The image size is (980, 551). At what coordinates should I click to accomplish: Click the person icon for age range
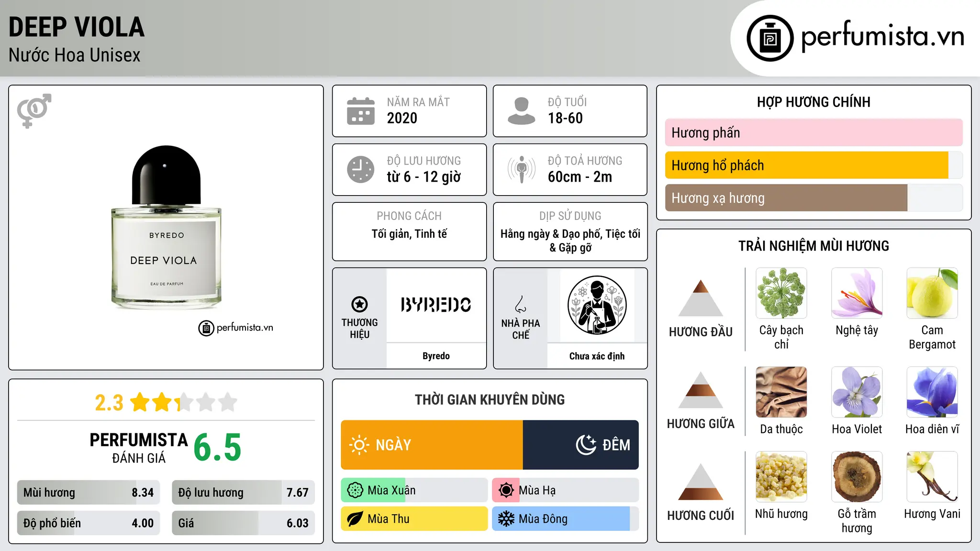click(x=521, y=111)
